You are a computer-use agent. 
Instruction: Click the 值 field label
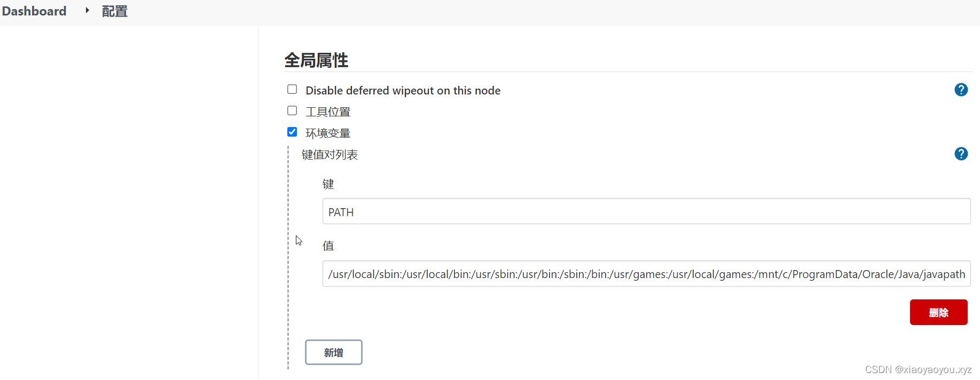(x=328, y=246)
